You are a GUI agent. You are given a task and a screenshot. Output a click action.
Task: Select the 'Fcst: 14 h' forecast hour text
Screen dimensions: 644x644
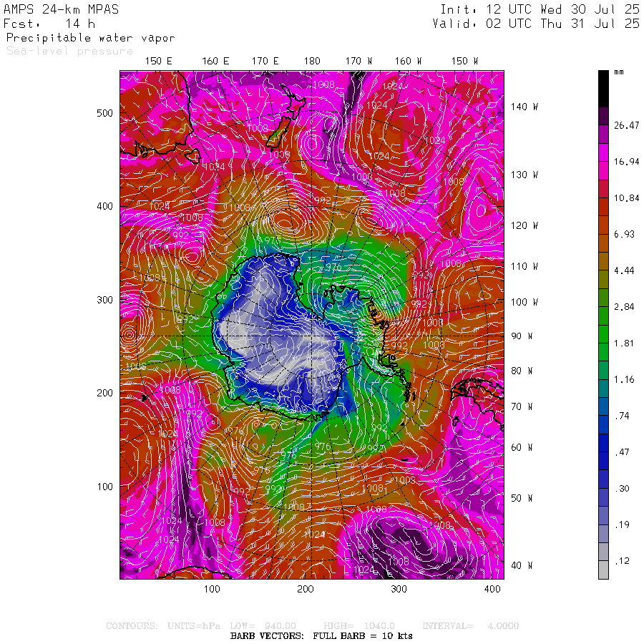[x=49, y=24]
